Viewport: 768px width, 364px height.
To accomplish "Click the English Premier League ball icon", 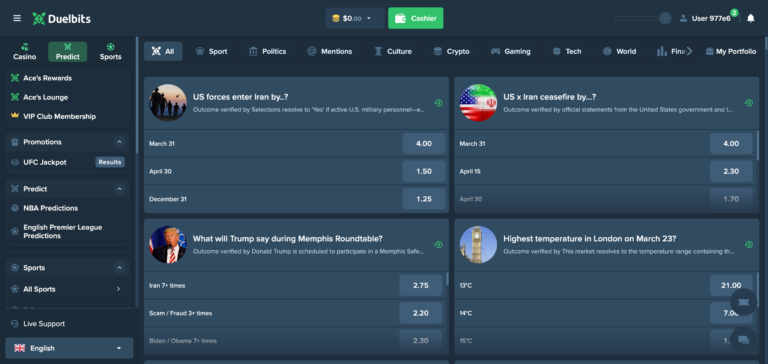I will (15, 231).
